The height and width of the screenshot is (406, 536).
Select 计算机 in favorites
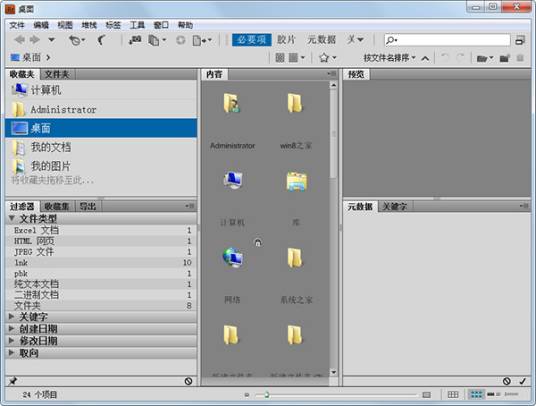(101, 90)
